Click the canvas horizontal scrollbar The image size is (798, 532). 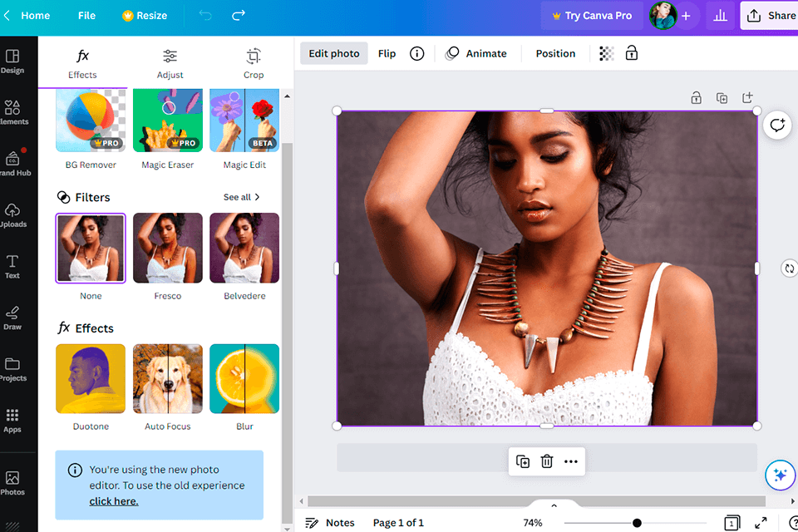(x=536, y=501)
